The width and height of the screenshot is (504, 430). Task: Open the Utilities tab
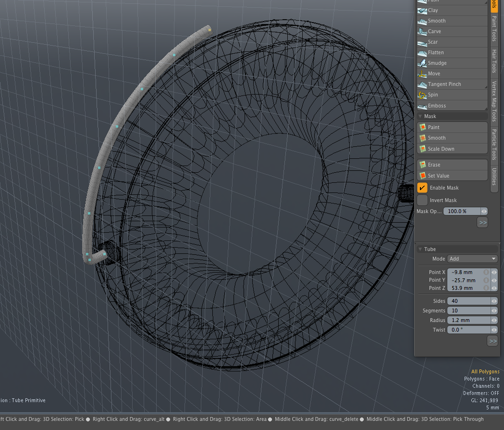coord(494,177)
